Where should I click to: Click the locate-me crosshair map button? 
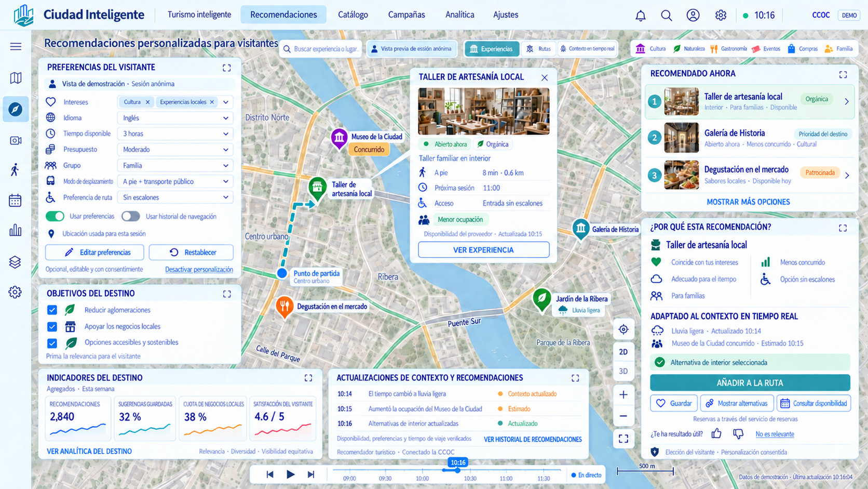click(623, 329)
